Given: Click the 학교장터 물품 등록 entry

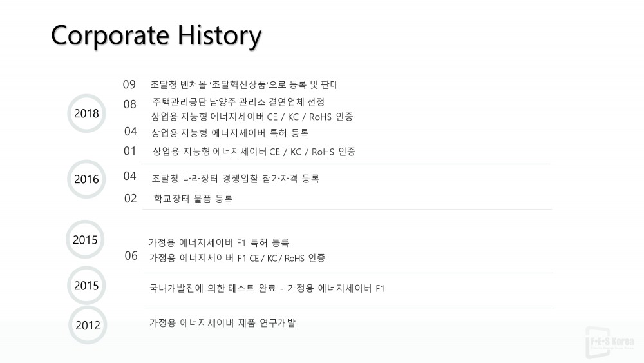Looking at the screenshot, I should pos(193,199).
